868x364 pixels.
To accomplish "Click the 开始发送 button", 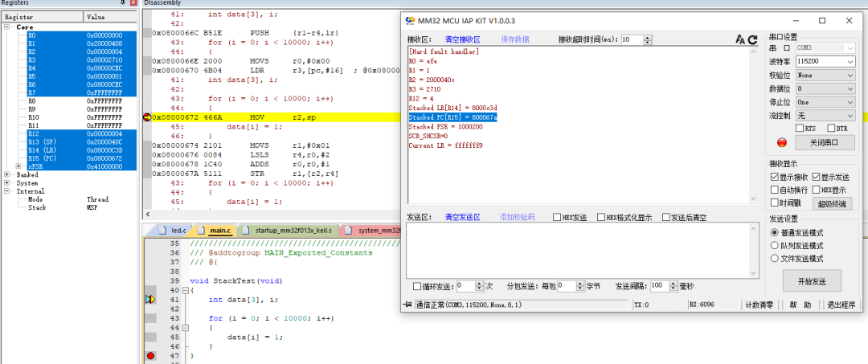I will [x=812, y=281].
